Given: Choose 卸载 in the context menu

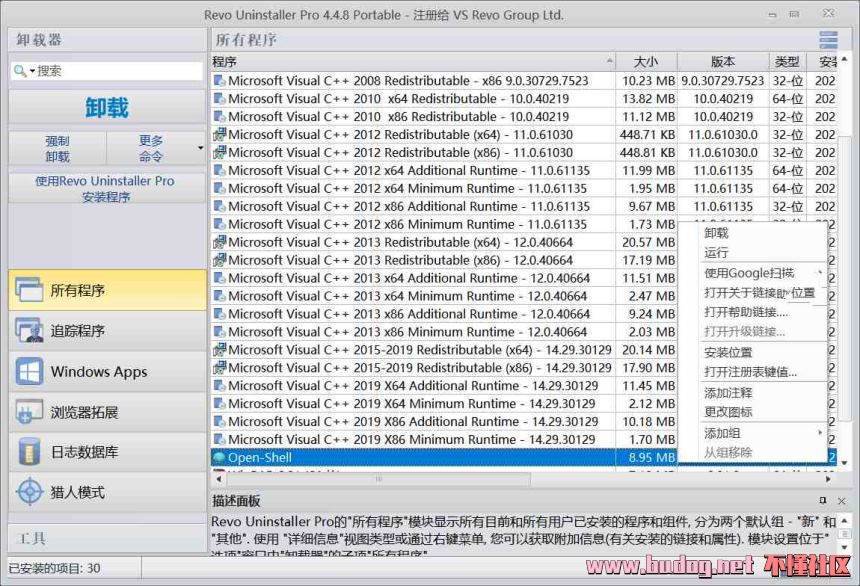Looking at the screenshot, I should [x=716, y=233].
